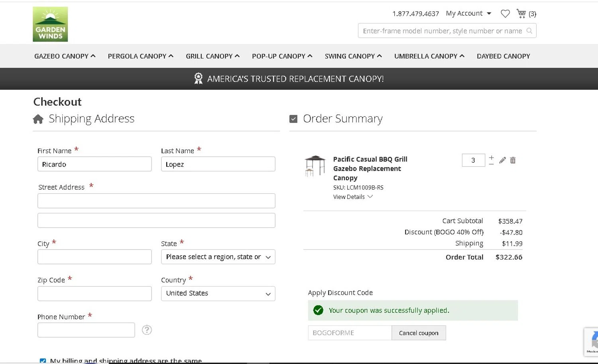Image resolution: width=598 pixels, height=364 pixels.
Task: Focus the Phone Number field
Action: [86, 330]
